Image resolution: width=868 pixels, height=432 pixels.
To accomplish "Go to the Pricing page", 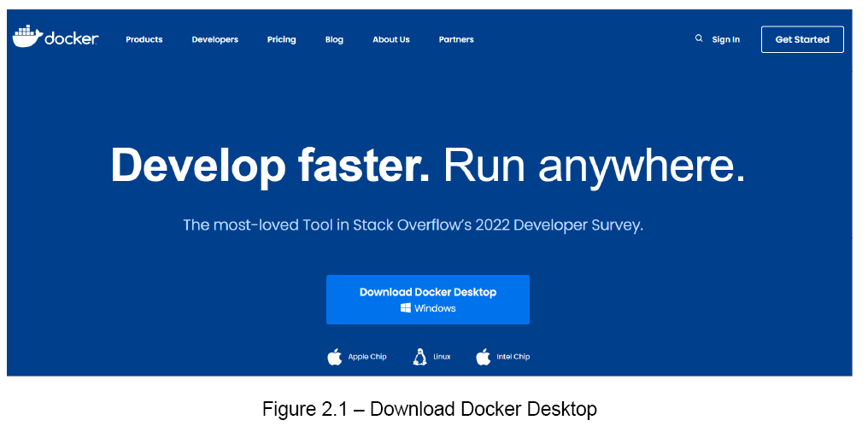I will (281, 40).
